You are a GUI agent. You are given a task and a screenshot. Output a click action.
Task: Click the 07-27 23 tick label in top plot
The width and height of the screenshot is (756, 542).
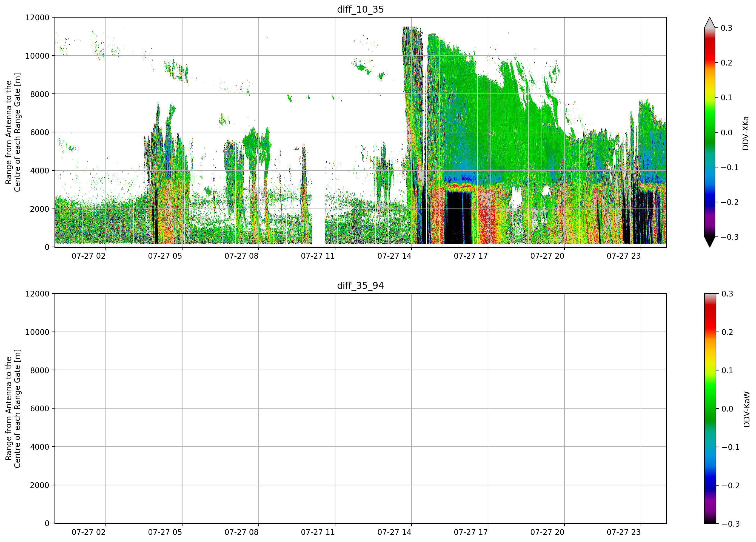(x=624, y=256)
